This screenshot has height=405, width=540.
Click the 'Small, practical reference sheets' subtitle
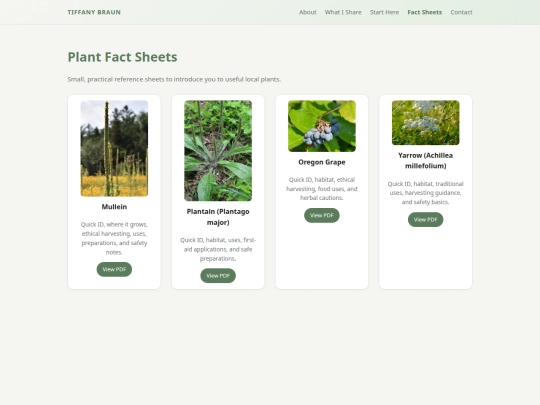[x=174, y=79]
